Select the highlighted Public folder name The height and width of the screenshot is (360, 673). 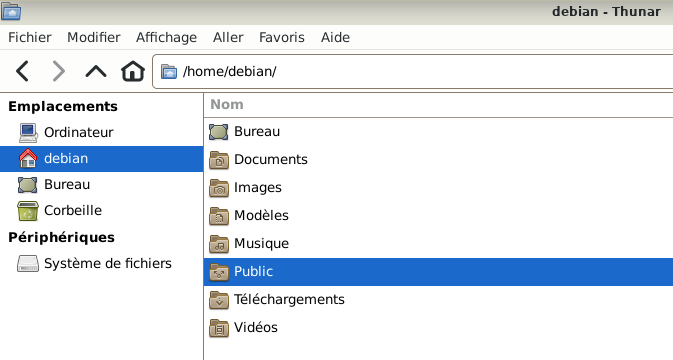(x=253, y=272)
